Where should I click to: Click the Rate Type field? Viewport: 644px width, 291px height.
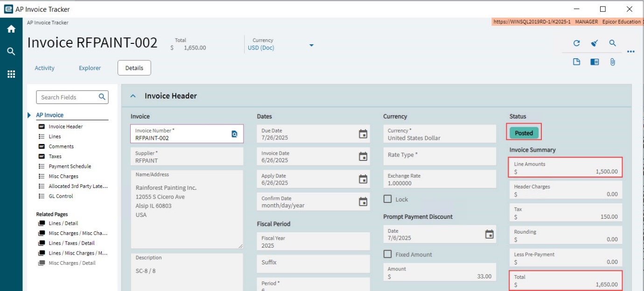click(x=440, y=156)
